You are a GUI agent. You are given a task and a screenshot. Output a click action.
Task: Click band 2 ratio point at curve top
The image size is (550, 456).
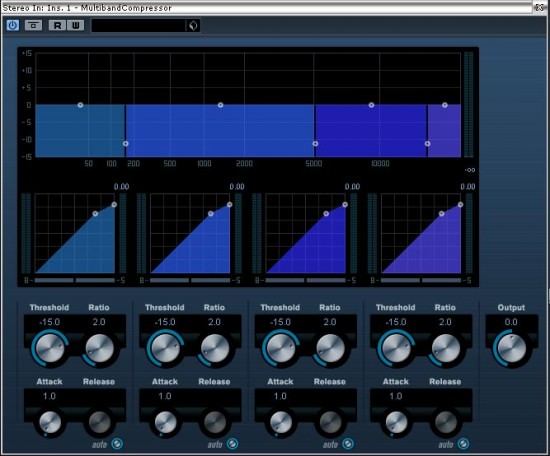[229, 204]
